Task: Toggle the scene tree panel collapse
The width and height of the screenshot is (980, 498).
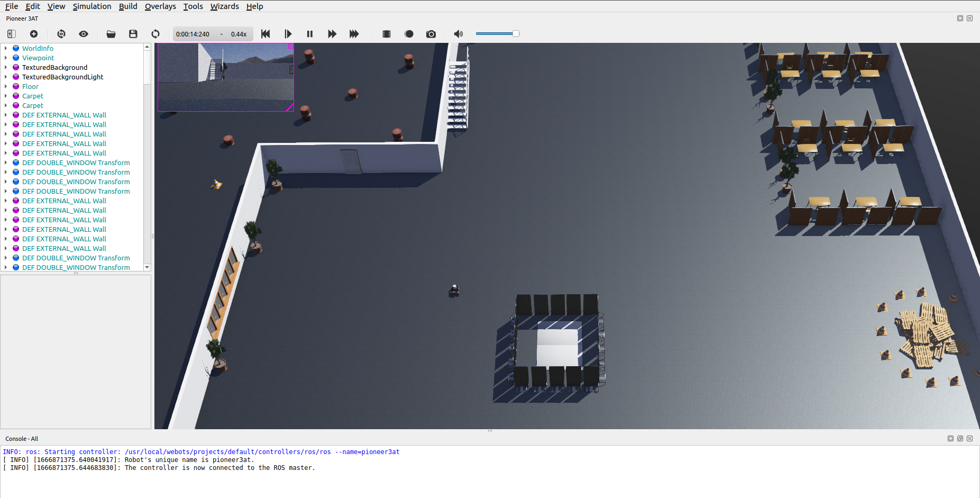Action: point(11,33)
